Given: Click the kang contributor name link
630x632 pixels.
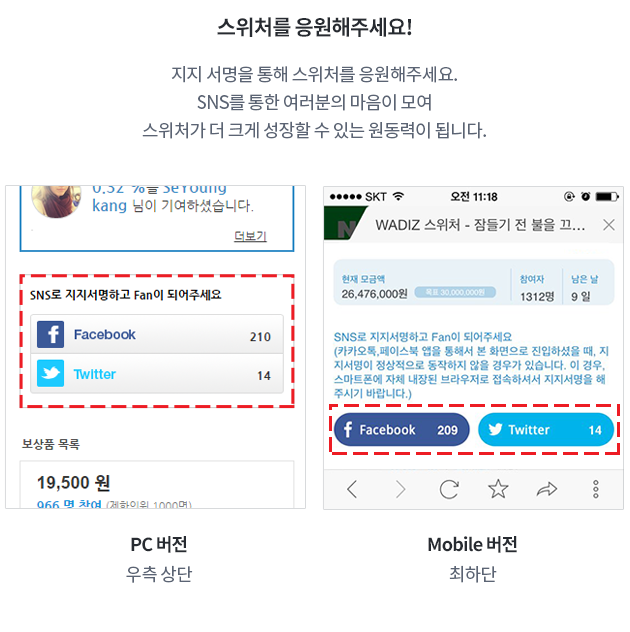Looking at the screenshot, I should pyautogui.click(x=109, y=206).
